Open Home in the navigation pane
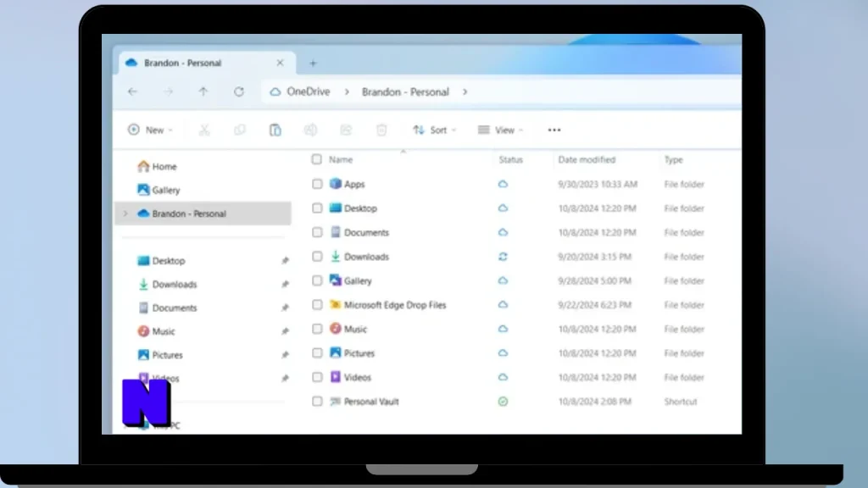 164,167
